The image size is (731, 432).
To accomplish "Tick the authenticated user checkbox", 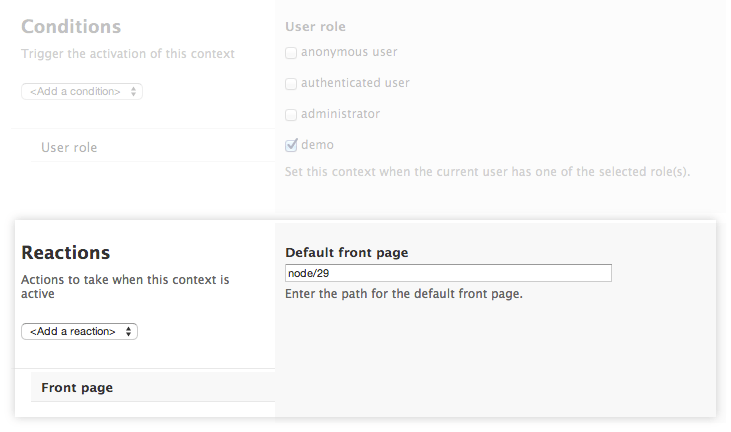I will tap(291, 84).
